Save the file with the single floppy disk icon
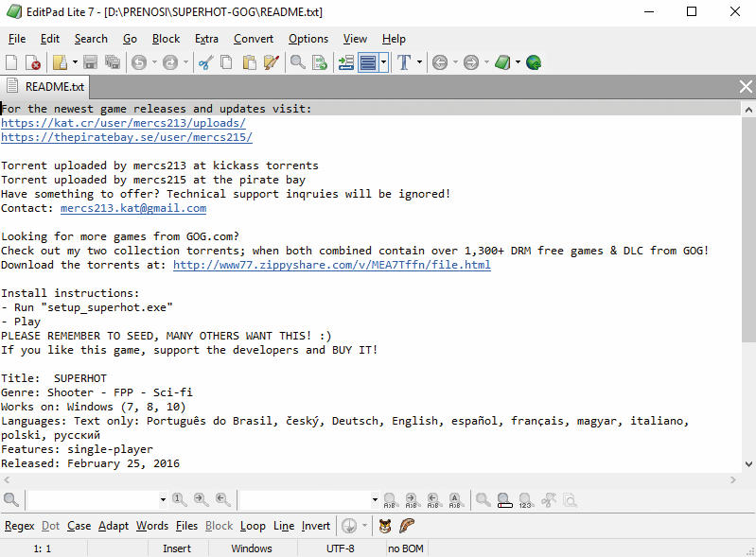 coord(90,62)
